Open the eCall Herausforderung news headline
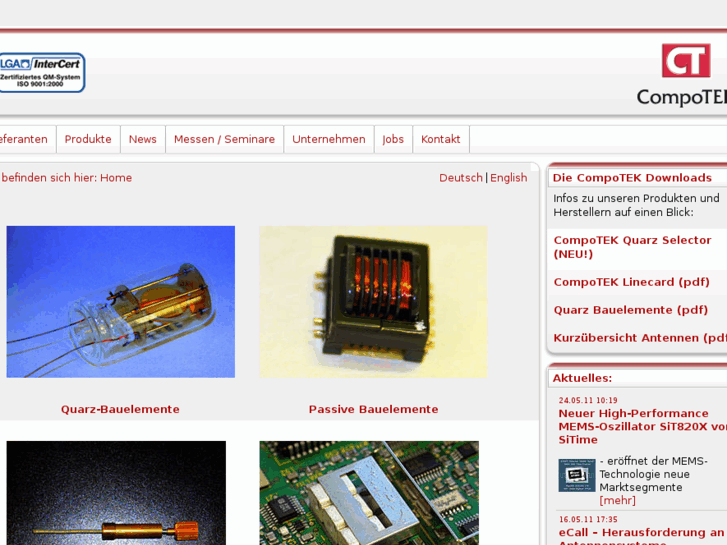Viewport: 727px width, 545px height. click(642, 536)
